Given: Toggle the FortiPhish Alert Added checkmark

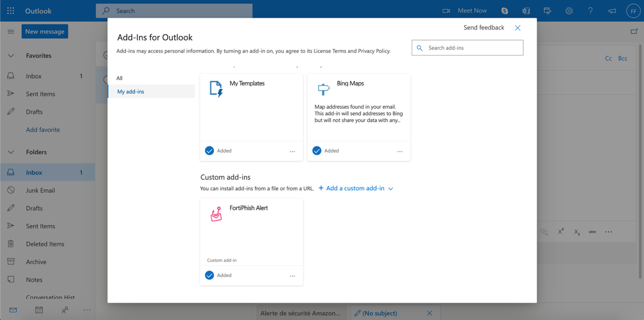Looking at the screenshot, I should point(209,275).
